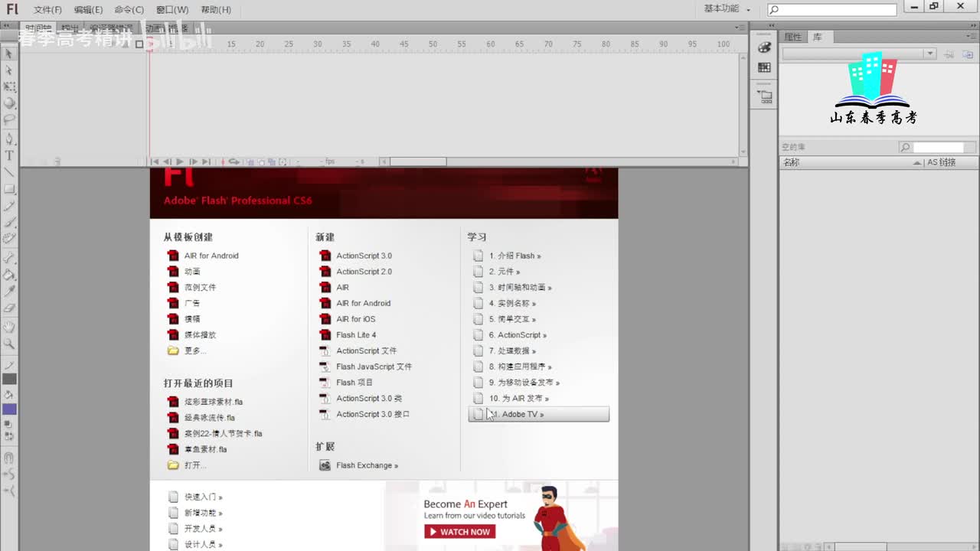Toggle loop playback in timeline
The image size is (980, 551).
coord(234,161)
